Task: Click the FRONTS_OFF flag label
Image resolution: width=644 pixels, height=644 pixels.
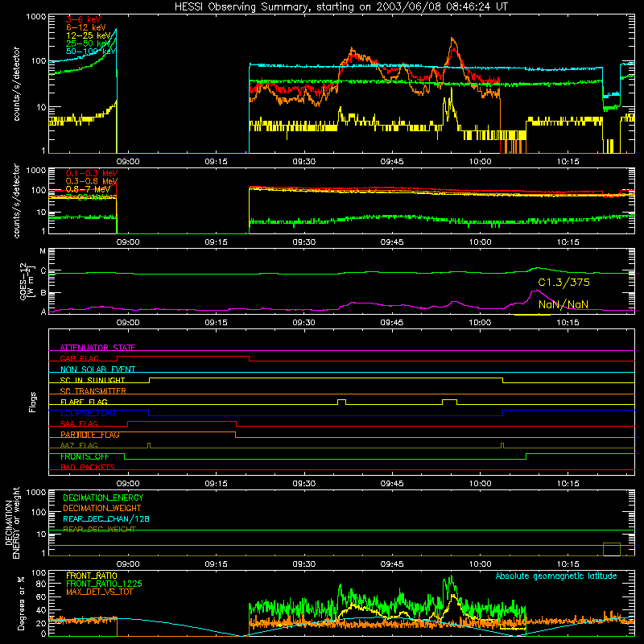Action: coord(85,456)
